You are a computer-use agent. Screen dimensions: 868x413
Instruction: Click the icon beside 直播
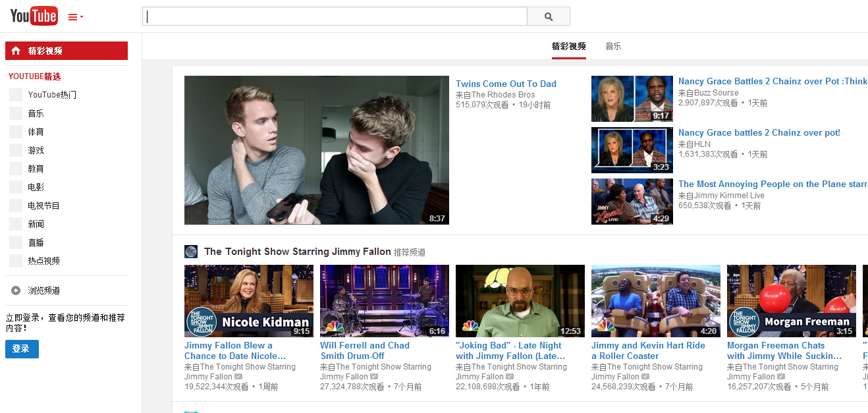pyautogui.click(x=16, y=242)
